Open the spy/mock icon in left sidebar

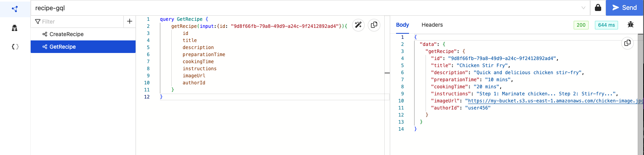(15, 28)
